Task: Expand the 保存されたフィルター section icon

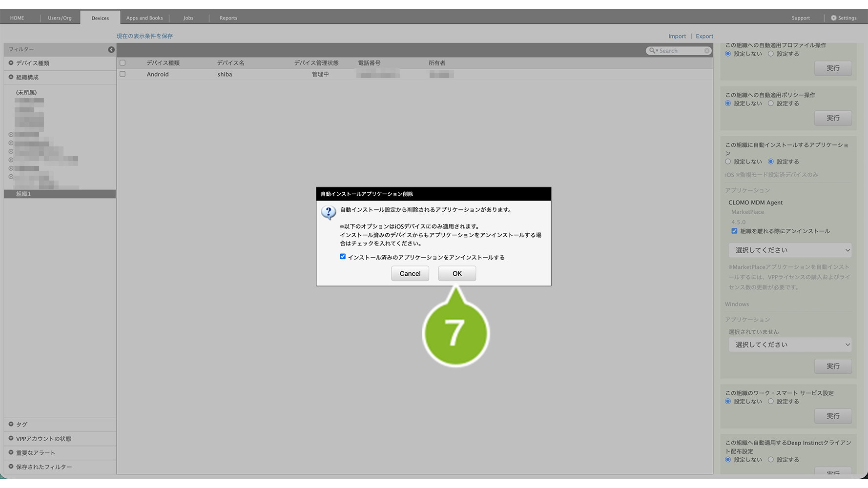Action: [11, 467]
